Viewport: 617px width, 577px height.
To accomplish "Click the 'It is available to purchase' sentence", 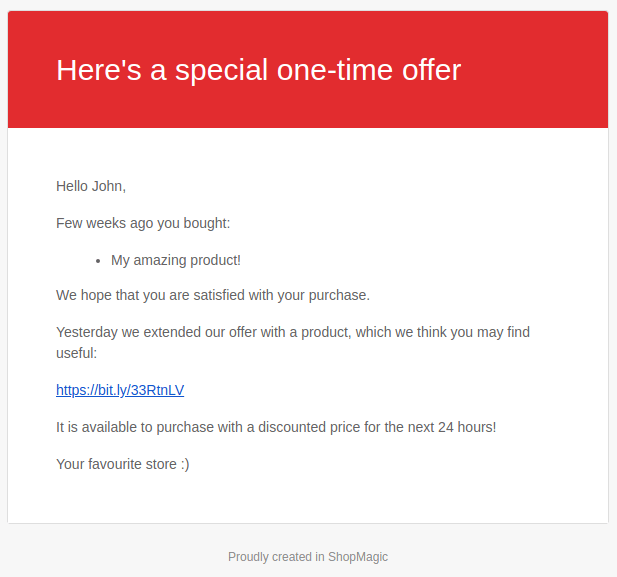I will tap(276, 427).
